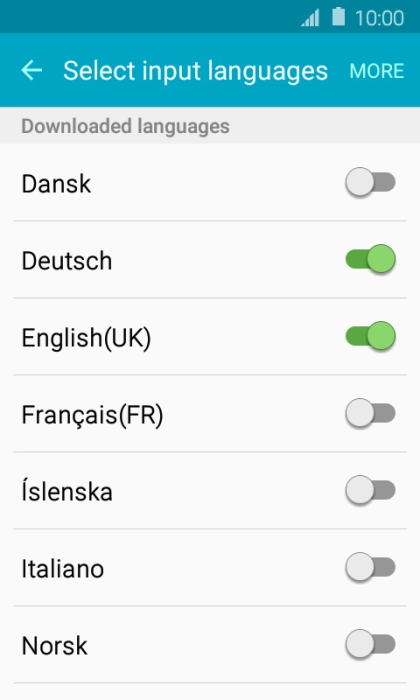Select the Dansk language row label
The width and height of the screenshot is (420, 700).
[56, 183]
